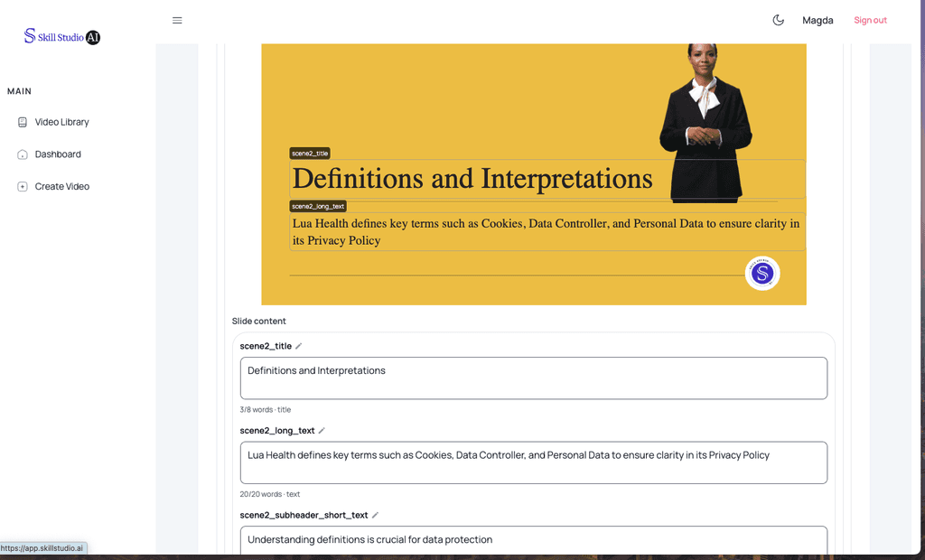Click the Video Library book icon

[x=23, y=122]
